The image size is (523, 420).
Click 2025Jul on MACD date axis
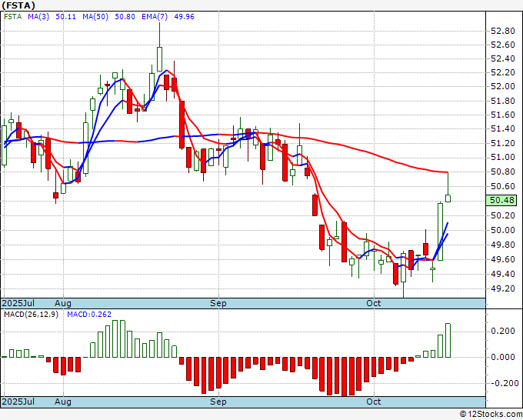coord(18,402)
